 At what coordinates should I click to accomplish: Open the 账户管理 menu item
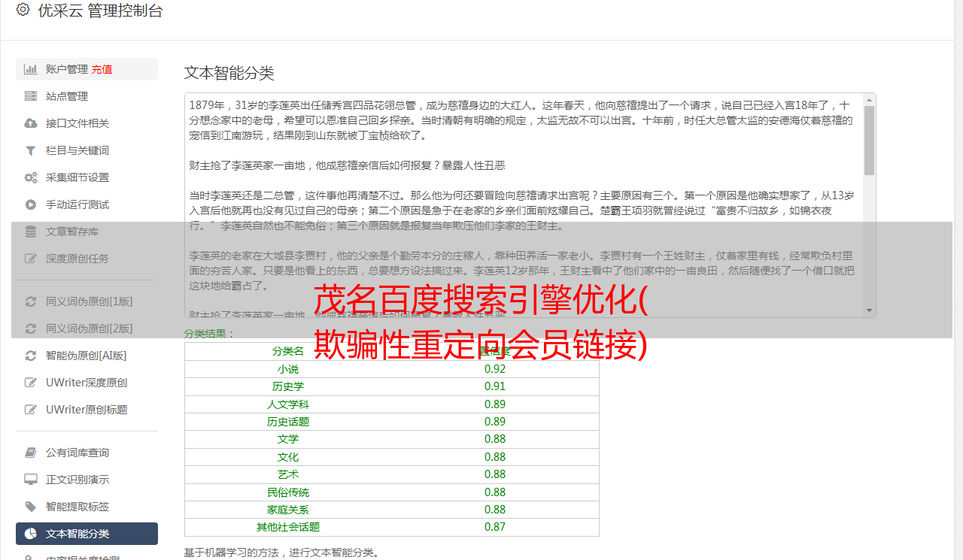click(87, 69)
